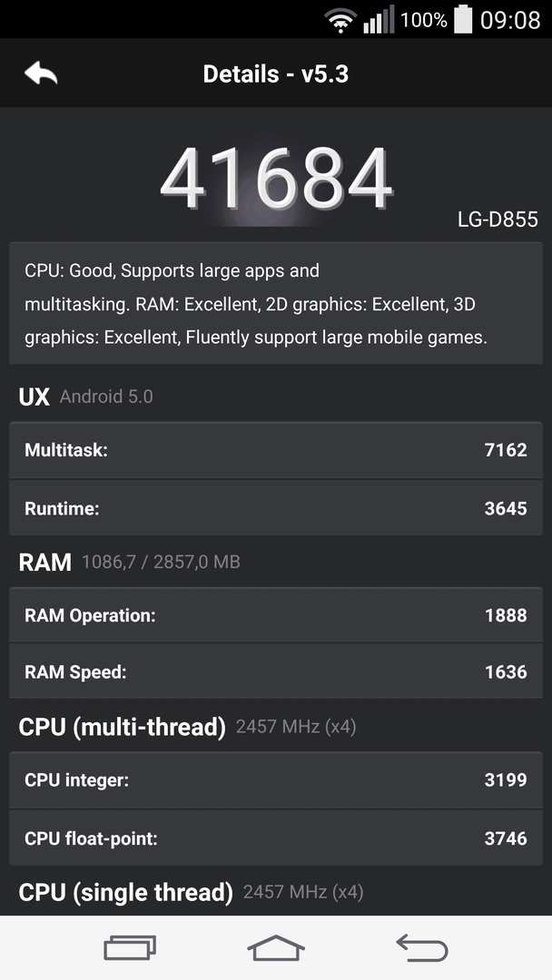Tap the LG-D855 device label
The width and height of the screenshot is (552, 980).
498,220
